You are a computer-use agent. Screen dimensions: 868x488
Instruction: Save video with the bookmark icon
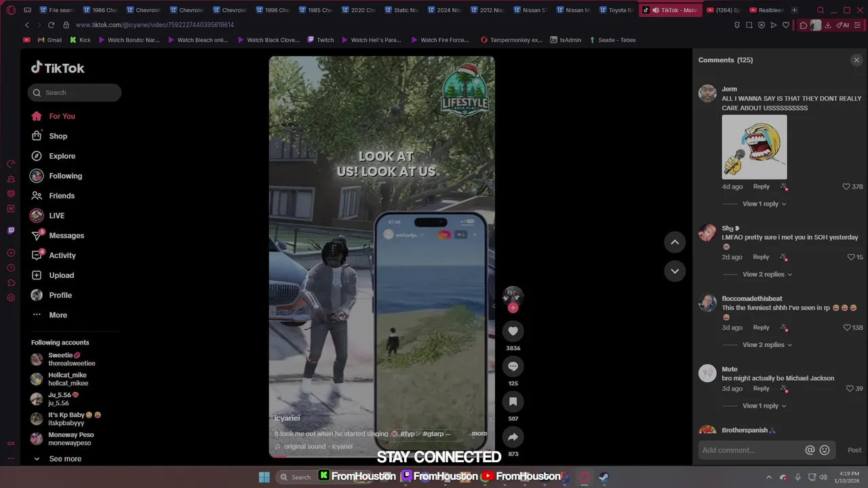pos(513,401)
